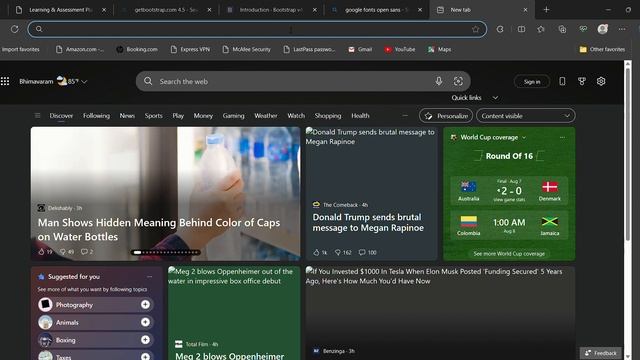Expand World Cup coverage chevron
640x360 pixels.
point(524,138)
